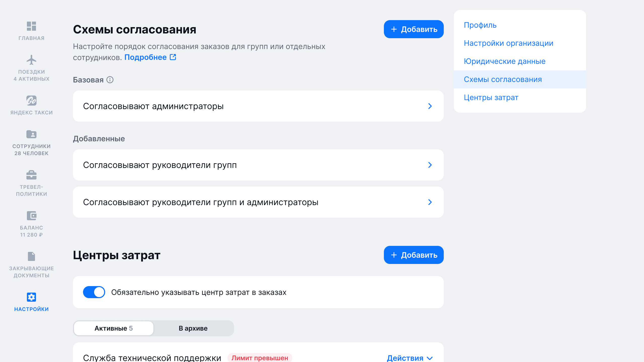Go to Поездки airplane icon

[x=31, y=60]
